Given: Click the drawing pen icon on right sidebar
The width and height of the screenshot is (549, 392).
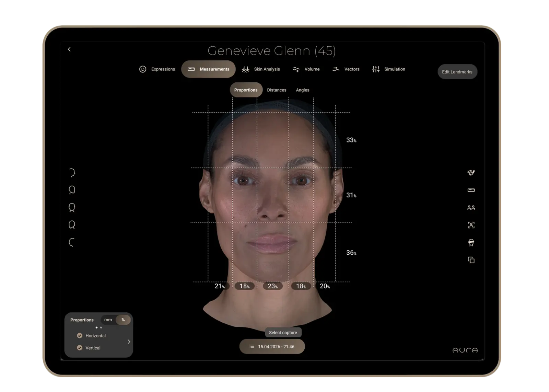Looking at the screenshot, I should [x=471, y=172].
